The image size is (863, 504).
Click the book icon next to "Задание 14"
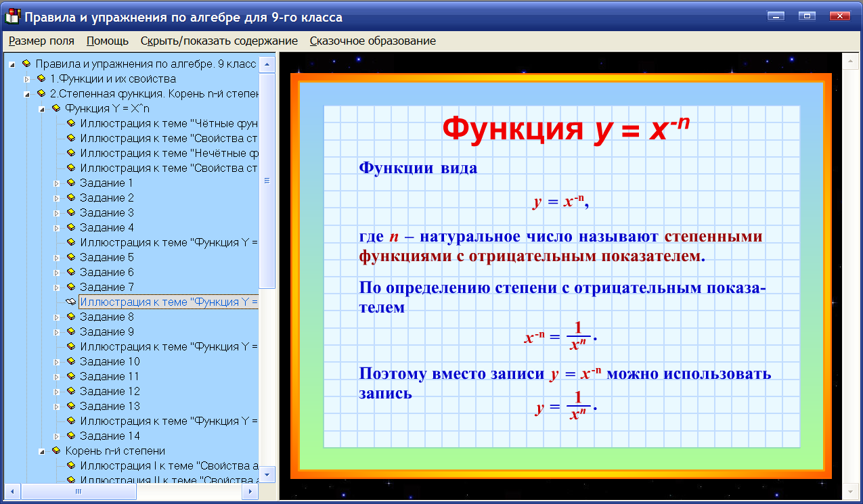pos(70,436)
